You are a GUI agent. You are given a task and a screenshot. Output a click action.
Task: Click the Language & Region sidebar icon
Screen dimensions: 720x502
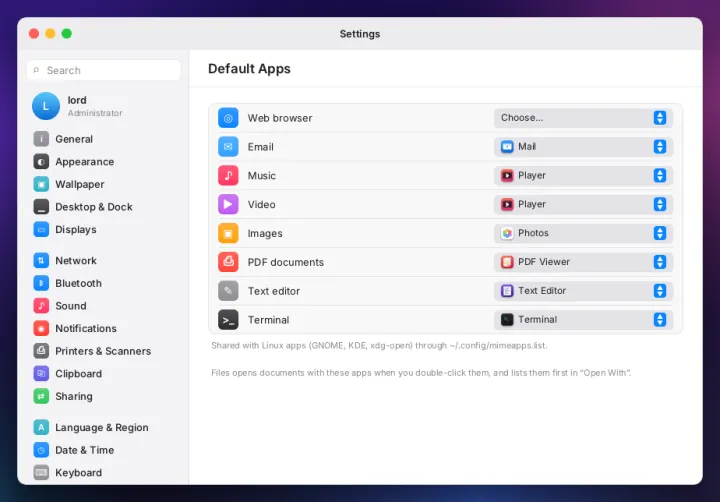point(41,427)
